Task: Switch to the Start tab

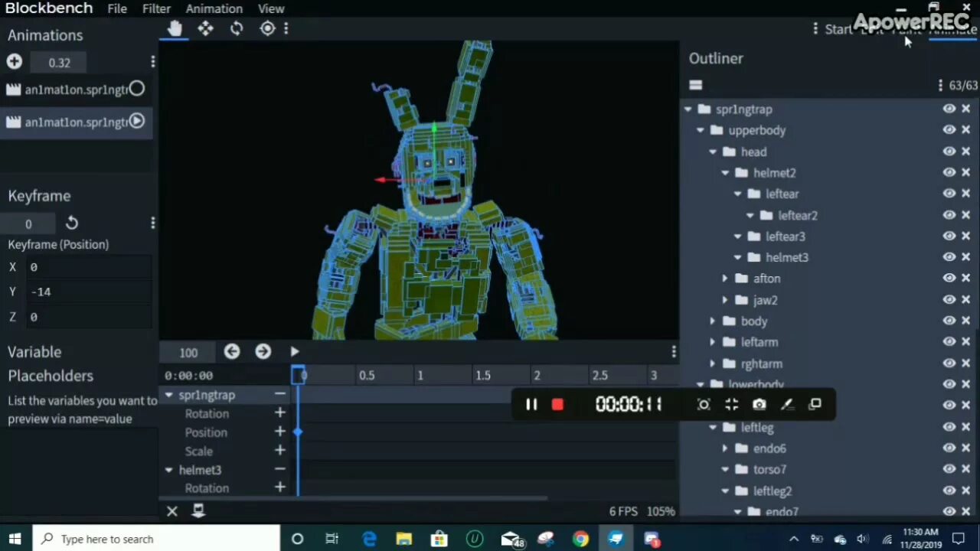Action: coord(838,29)
